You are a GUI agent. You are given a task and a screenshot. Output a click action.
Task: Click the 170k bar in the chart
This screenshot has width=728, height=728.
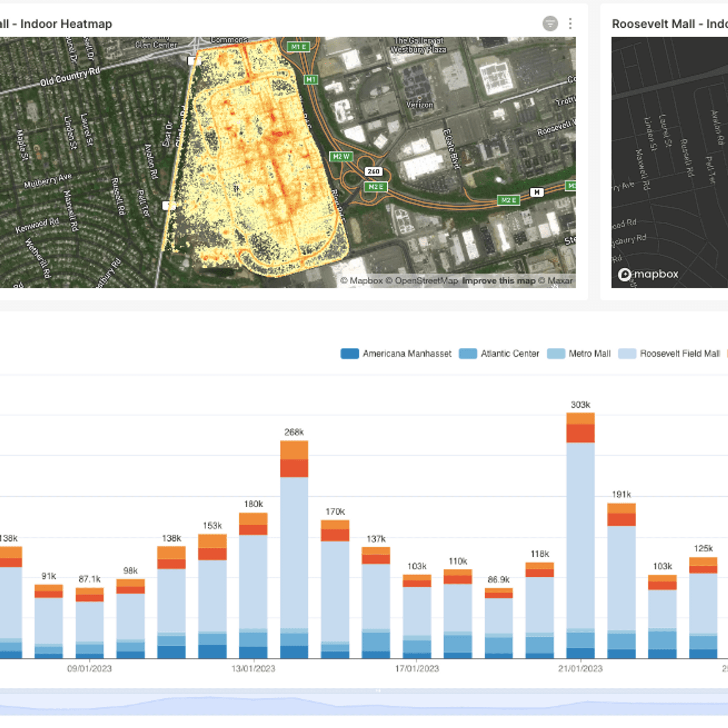[x=335, y=589]
